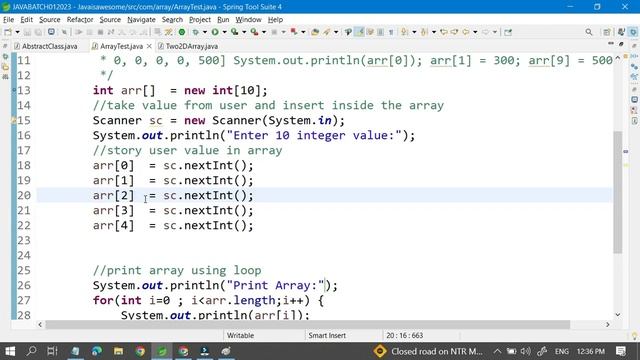
Task: Expand the External Tools dropdown arrow
Action: click(264, 32)
